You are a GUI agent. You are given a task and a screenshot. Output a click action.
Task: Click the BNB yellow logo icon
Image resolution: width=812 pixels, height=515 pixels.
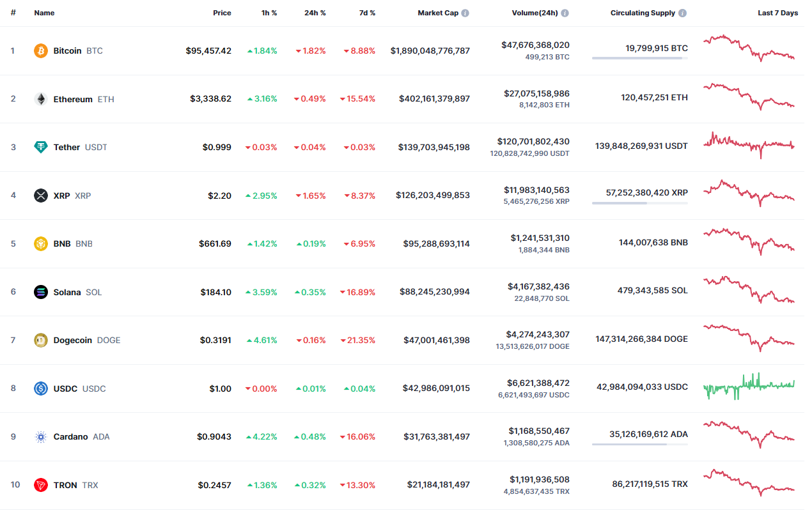click(x=41, y=243)
